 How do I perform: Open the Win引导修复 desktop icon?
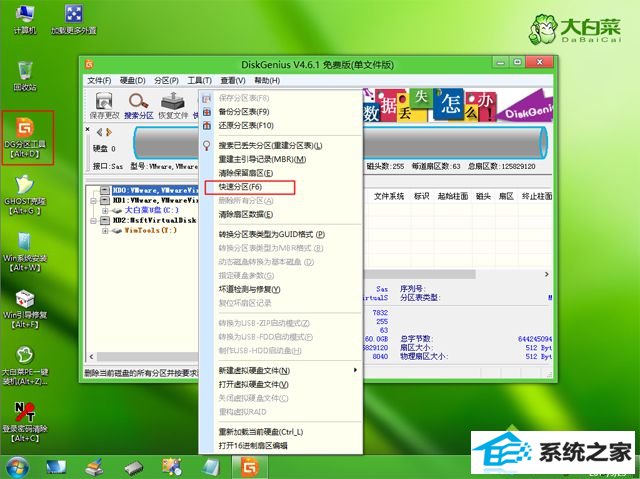pos(24,309)
